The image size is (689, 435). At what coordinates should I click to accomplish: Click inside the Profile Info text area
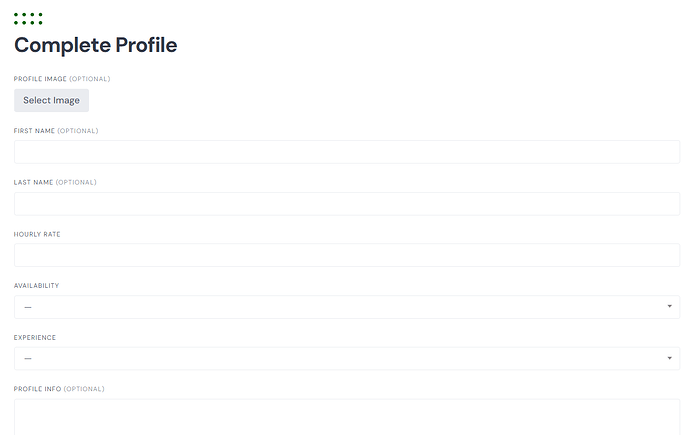(347, 417)
